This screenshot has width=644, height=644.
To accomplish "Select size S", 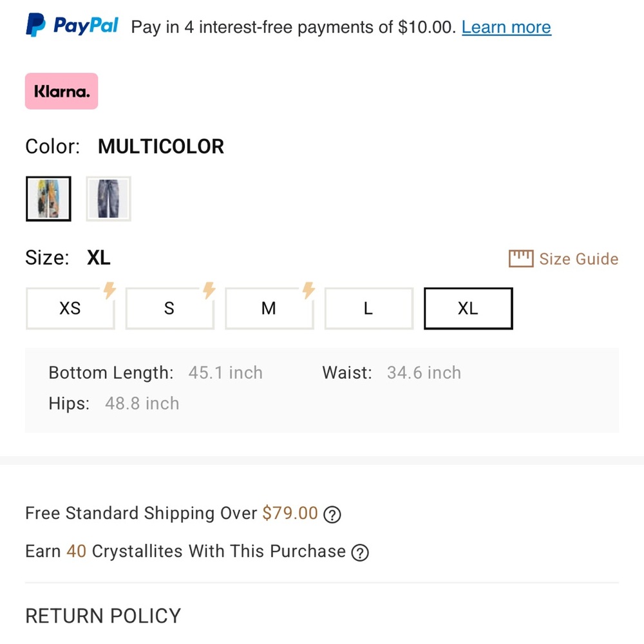I will (x=169, y=308).
